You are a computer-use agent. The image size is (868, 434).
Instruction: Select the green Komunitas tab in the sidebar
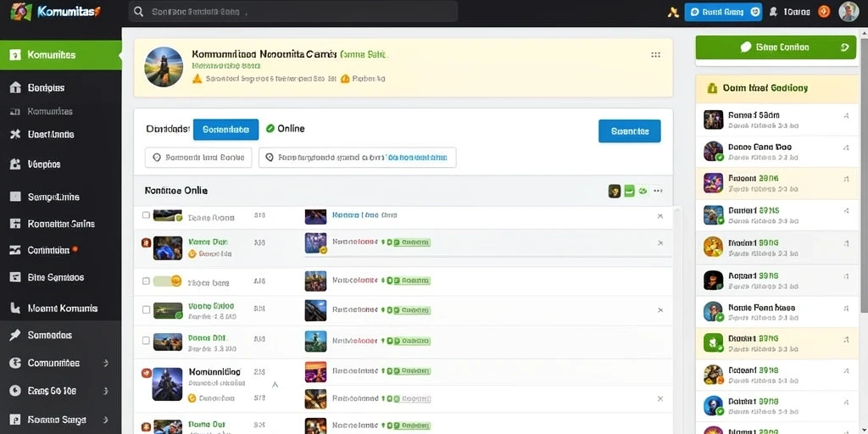tap(60, 55)
